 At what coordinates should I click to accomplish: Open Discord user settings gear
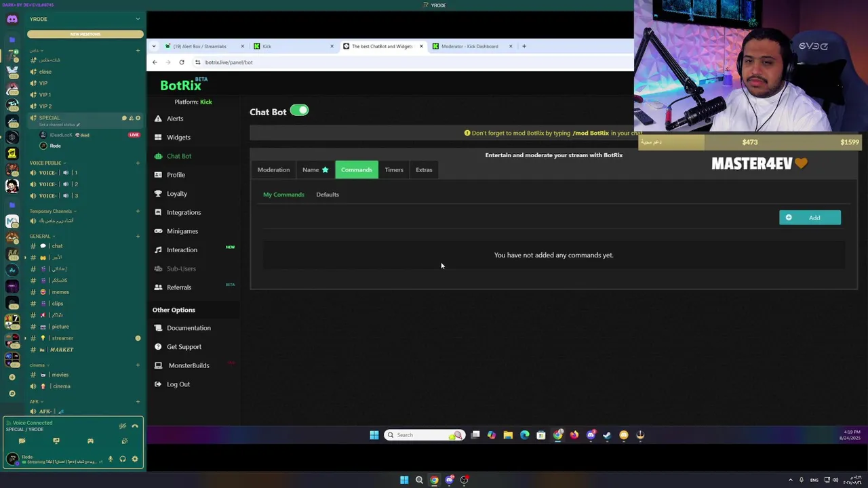tap(135, 460)
